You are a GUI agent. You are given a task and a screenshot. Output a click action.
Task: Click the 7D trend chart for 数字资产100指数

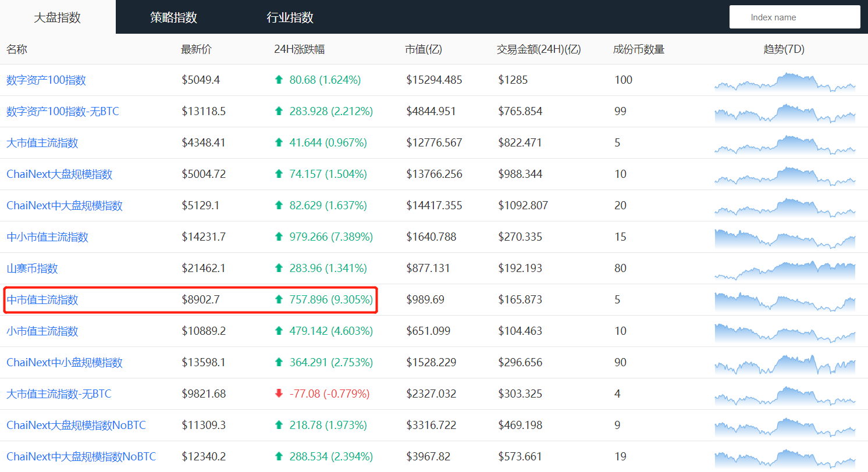coord(785,82)
